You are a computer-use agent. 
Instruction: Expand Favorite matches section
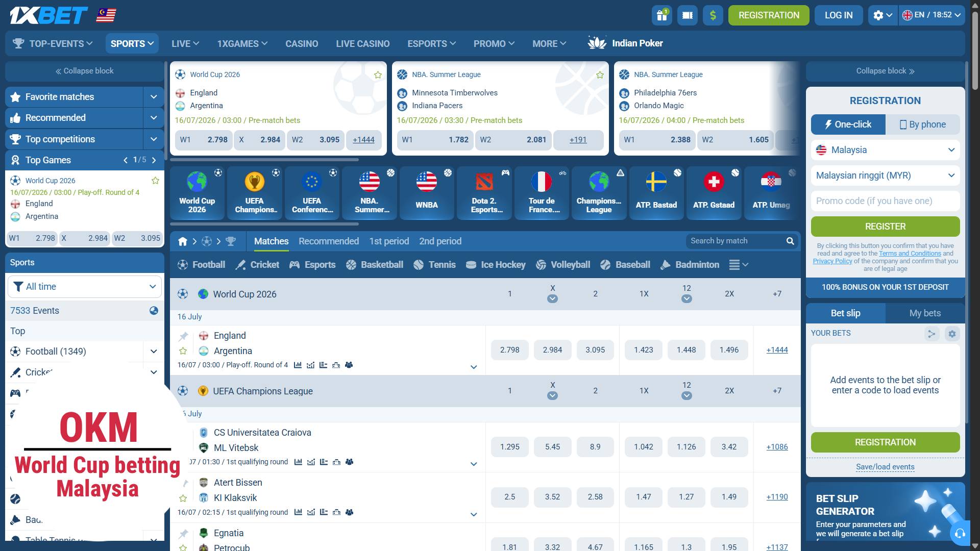pos(154,97)
